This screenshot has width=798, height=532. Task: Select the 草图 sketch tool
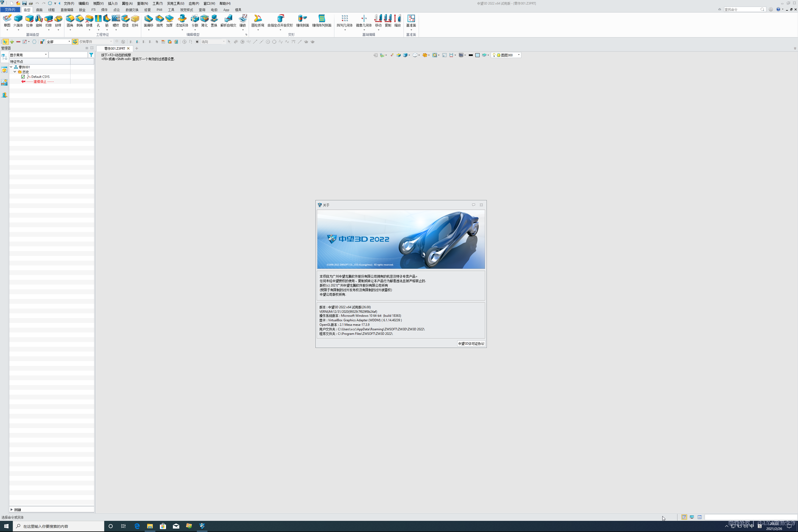[x=7, y=20]
